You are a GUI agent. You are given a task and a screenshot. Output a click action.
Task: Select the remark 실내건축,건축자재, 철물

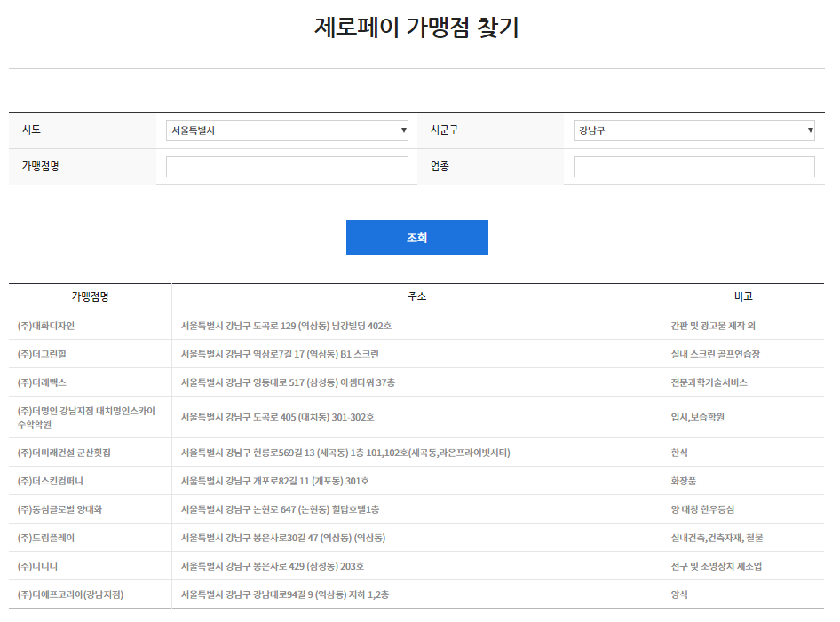pyautogui.click(x=717, y=538)
